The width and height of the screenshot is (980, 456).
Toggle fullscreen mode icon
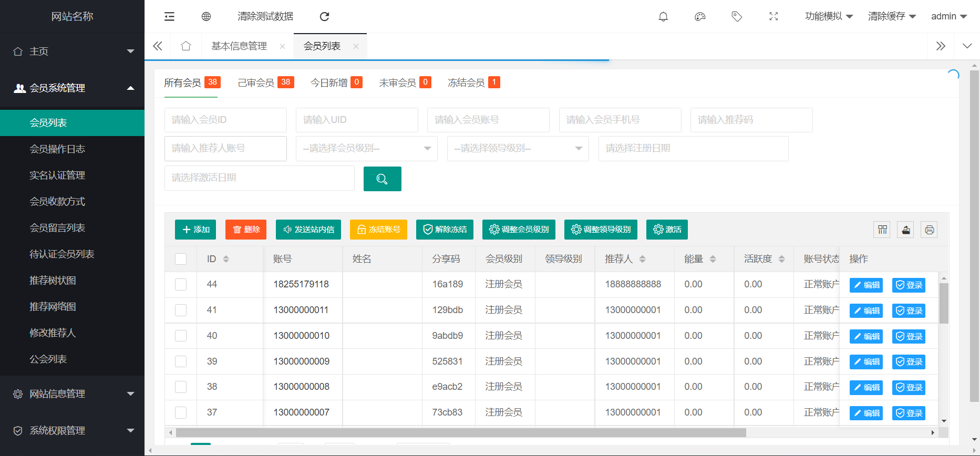pyautogui.click(x=773, y=16)
